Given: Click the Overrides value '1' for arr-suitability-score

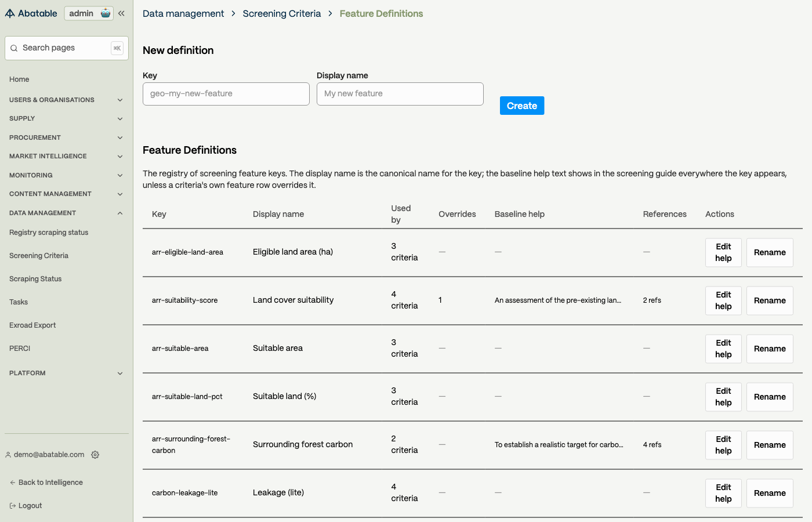Looking at the screenshot, I should [440, 300].
